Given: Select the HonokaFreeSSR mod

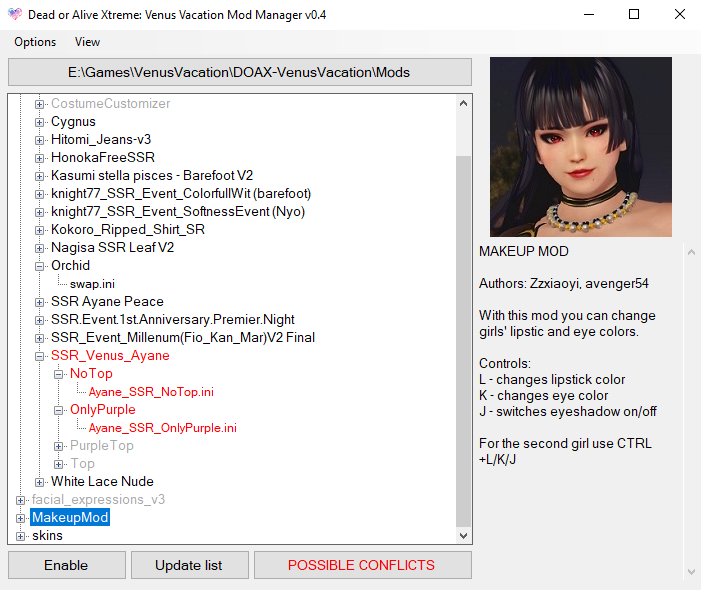Looking at the screenshot, I should [x=103, y=157].
